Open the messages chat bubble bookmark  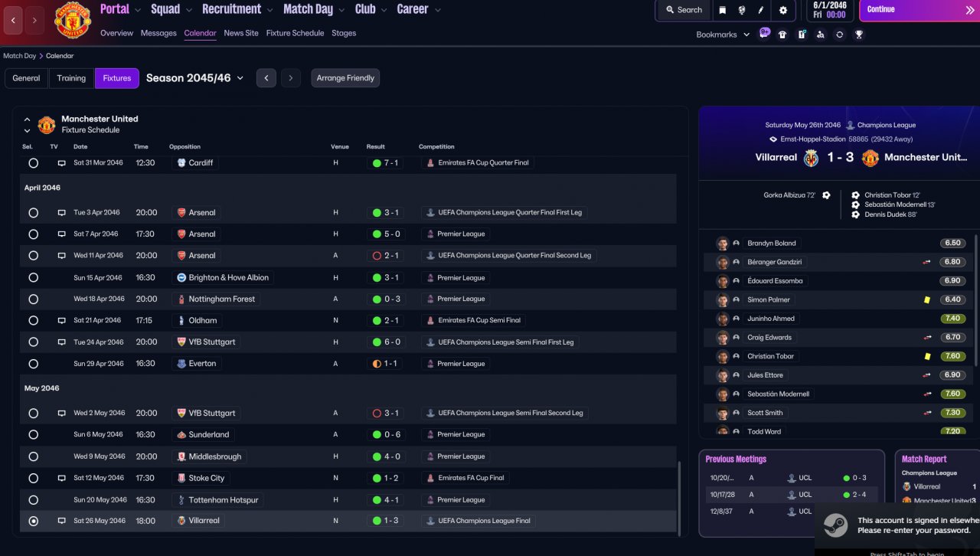(x=764, y=33)
